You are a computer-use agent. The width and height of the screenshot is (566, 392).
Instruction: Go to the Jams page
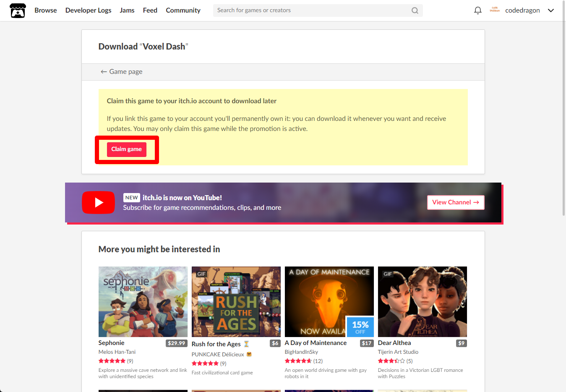pos(127,10)
